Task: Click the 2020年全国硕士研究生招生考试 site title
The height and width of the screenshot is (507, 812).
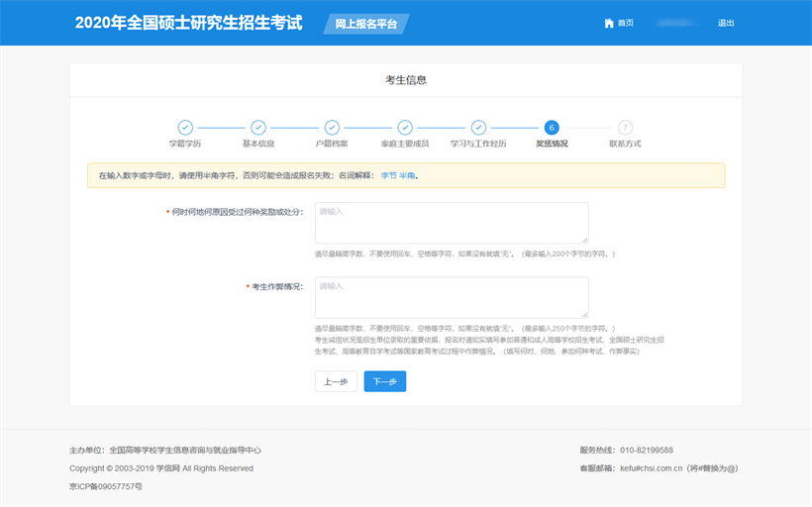Action: 188,23
